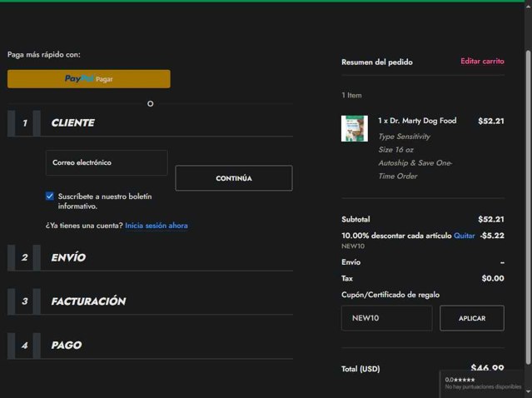Select the 'Paga más rápido con:' text
Viewport: 532px width, 398px height.
44,55
